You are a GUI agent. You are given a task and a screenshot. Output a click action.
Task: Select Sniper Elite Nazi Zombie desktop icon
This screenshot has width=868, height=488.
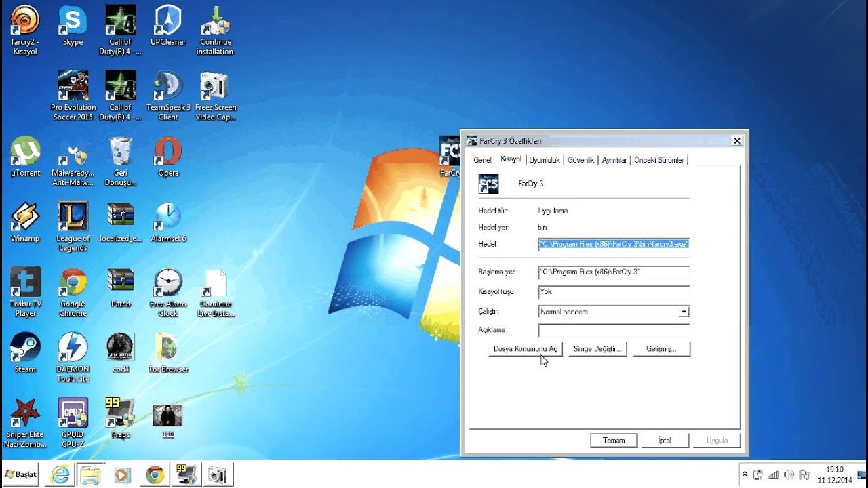(x=25, y=424)
